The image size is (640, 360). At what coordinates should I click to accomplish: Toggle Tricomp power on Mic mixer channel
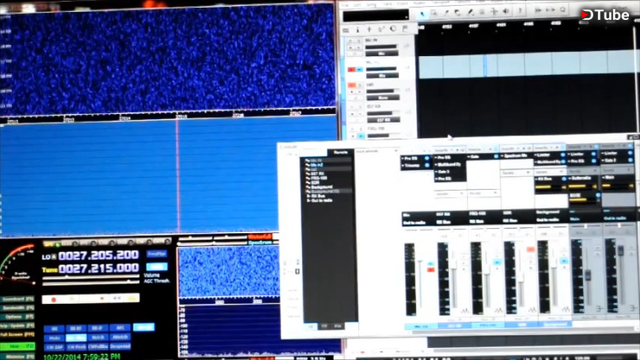pyautogui.click(x=427, y=165)
